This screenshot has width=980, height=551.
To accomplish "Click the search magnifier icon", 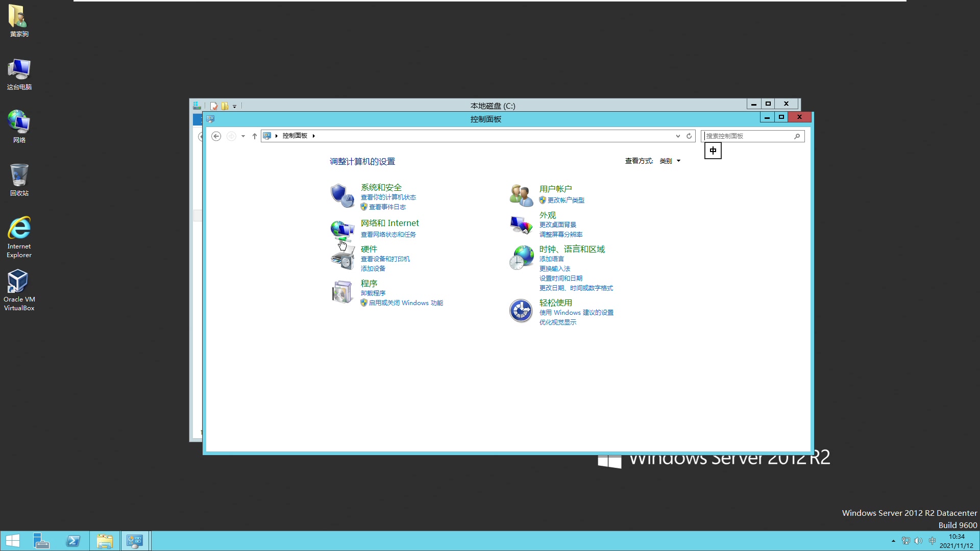I will tap(797, 136).
